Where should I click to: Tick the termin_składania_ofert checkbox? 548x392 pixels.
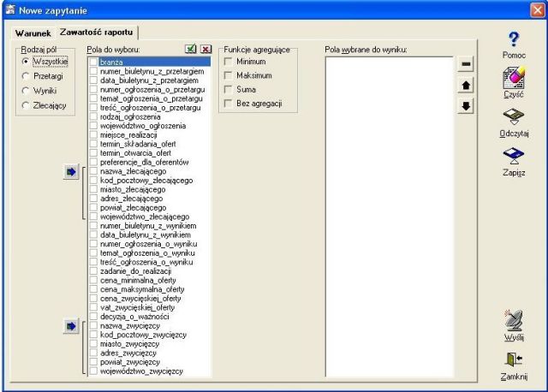93,144
